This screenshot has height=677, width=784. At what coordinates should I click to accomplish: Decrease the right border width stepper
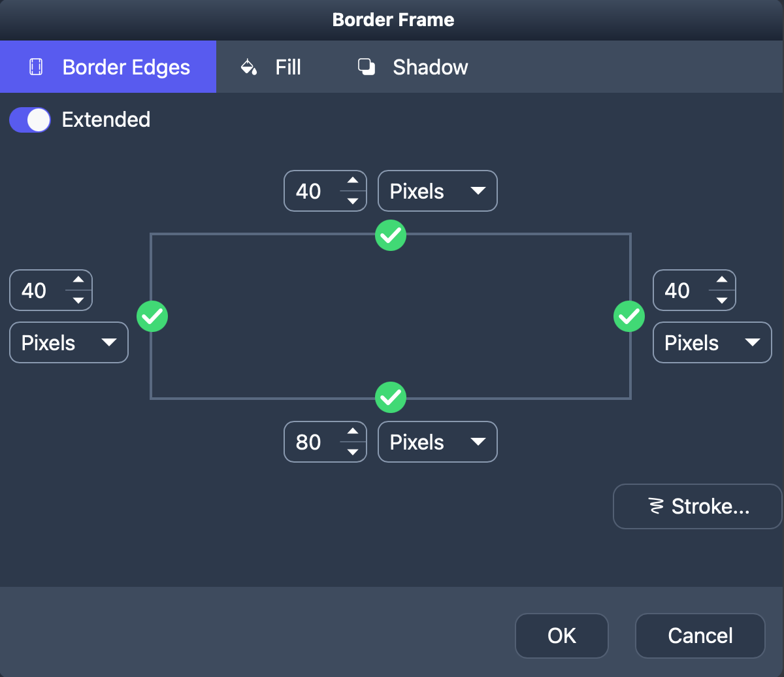click(721, 301)
